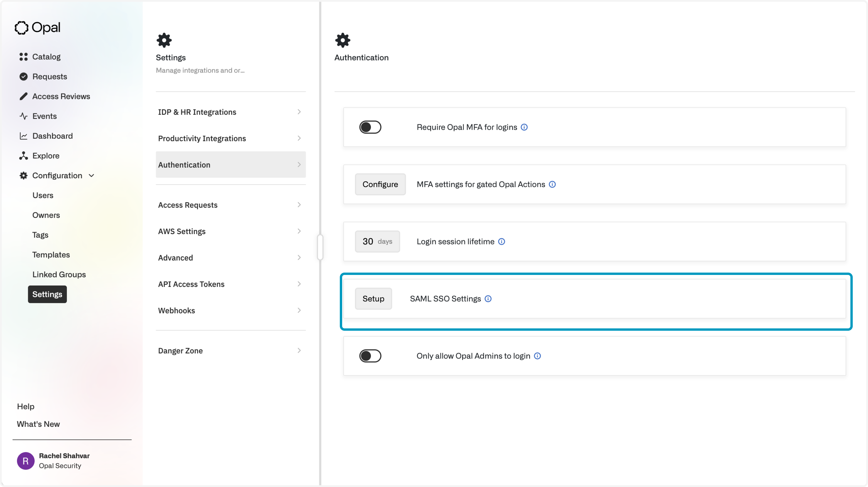The height and width of the screenshot is (487, 868).
Task: Toggle Only allow Opal Admins to login
Action: [x=370, y=356]
